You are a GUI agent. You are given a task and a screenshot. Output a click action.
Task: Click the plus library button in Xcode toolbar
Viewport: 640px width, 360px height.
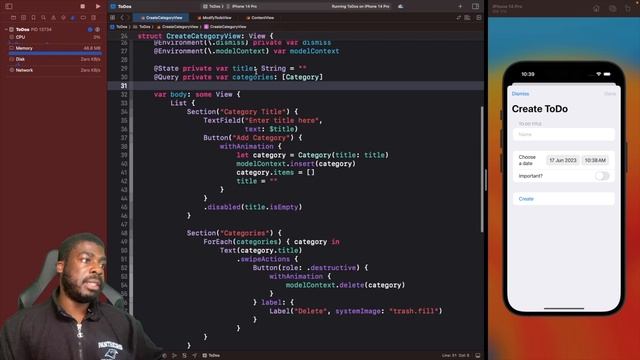(460, 7)
